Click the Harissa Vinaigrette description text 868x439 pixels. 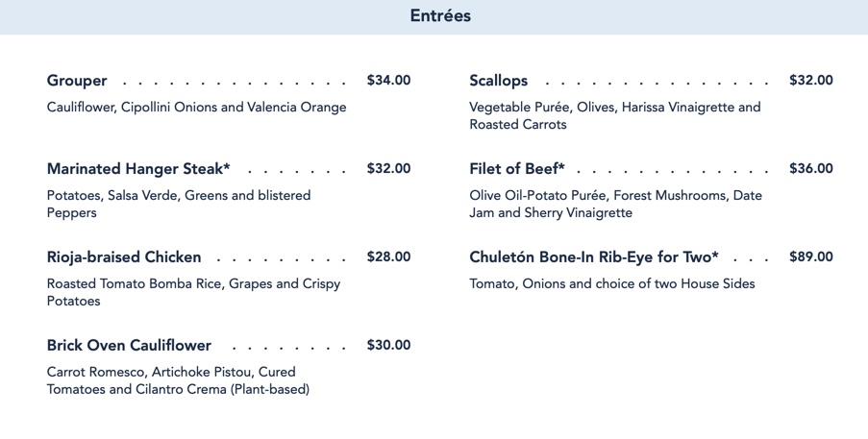(x=614, y=115)
